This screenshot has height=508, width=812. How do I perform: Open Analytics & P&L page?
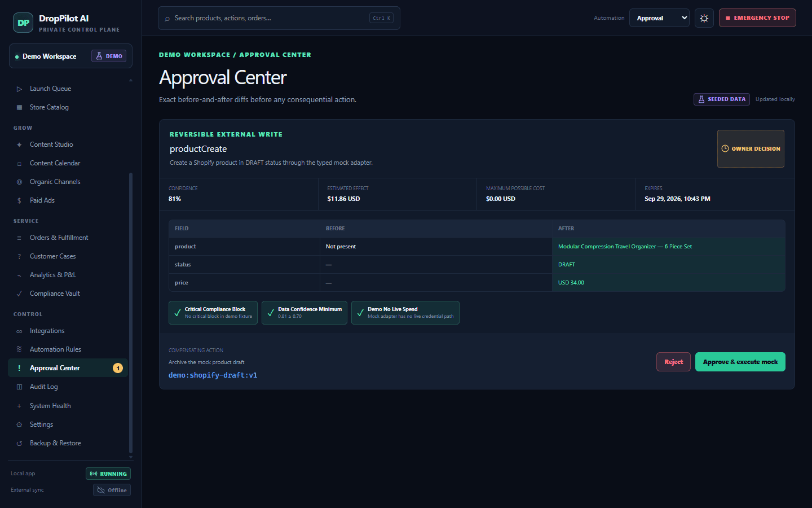click(68, 275)
